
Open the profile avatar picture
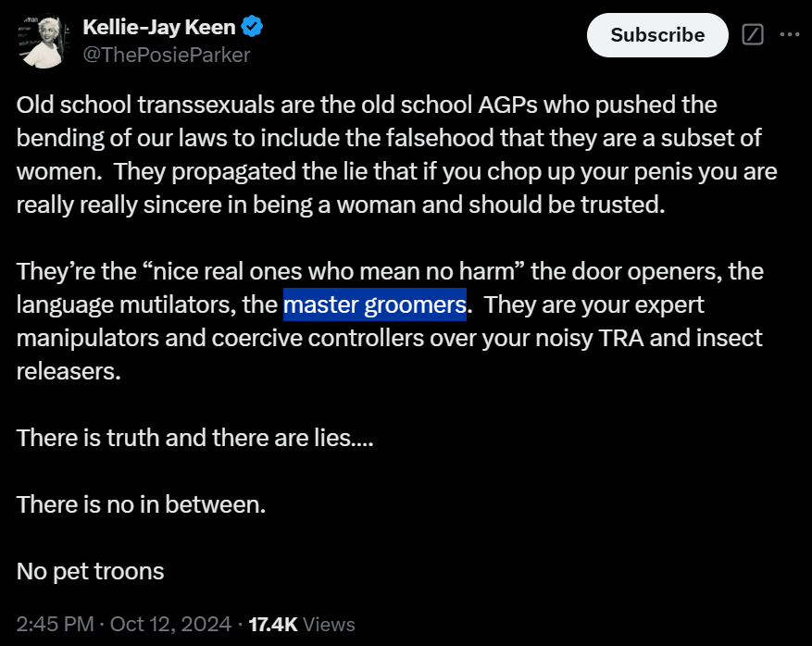coord(42,41)
